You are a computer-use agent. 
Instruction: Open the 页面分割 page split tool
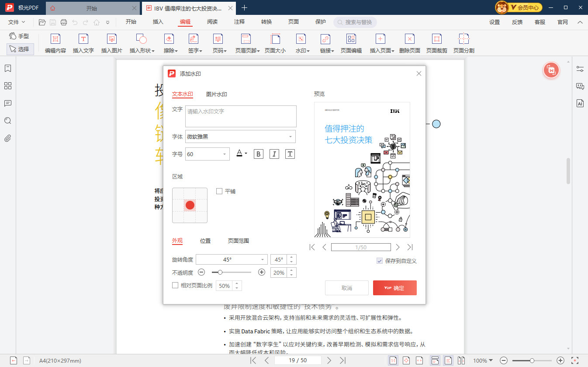pos(463,44)
